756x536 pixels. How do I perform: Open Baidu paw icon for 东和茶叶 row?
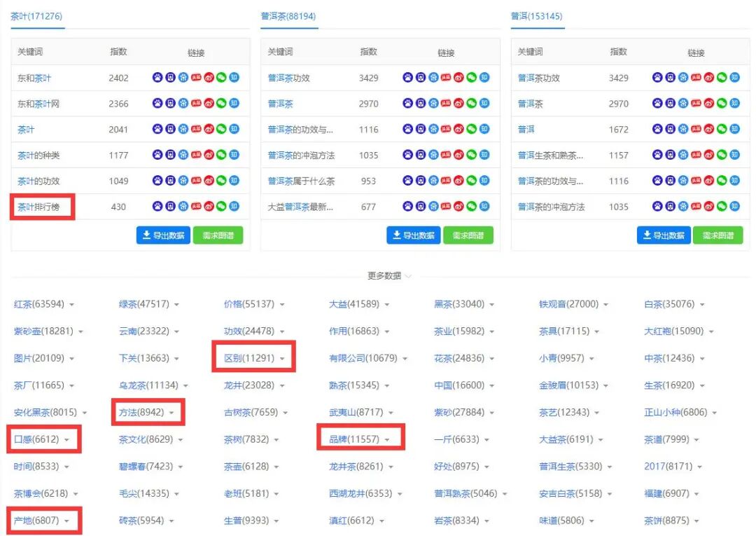point(157,77)
